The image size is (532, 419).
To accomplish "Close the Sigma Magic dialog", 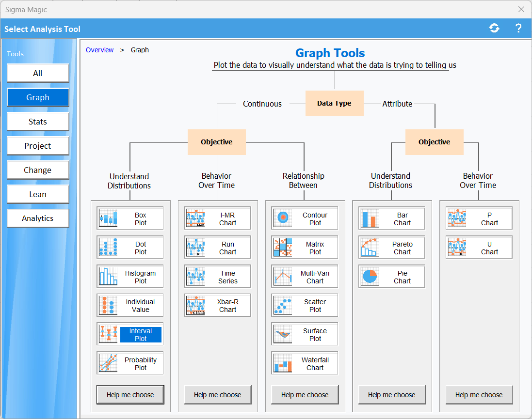I will tap(521, 9).
